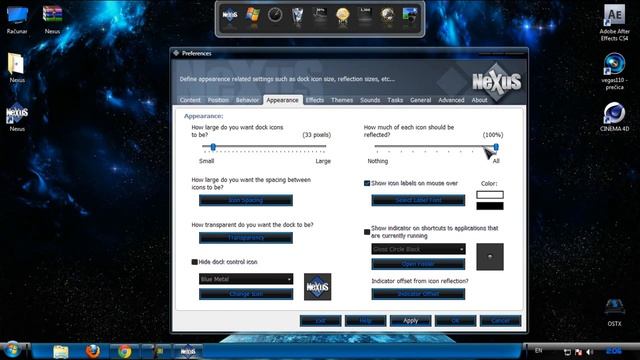This screenshot has height=360, width=640.
Task: Select the CINEMA 4D desktop icon
Action: 614,117
